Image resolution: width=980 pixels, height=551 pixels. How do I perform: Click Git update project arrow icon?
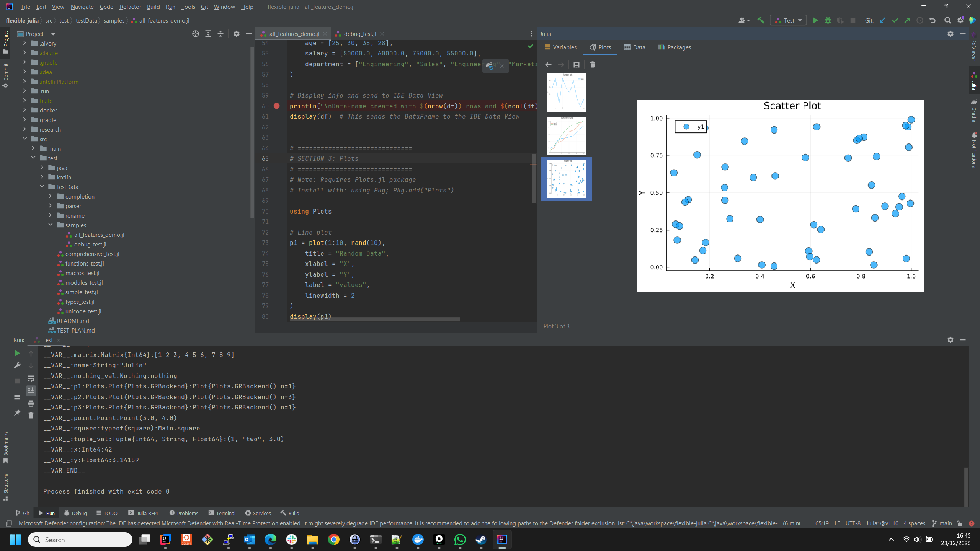click(x=882, y=21)
